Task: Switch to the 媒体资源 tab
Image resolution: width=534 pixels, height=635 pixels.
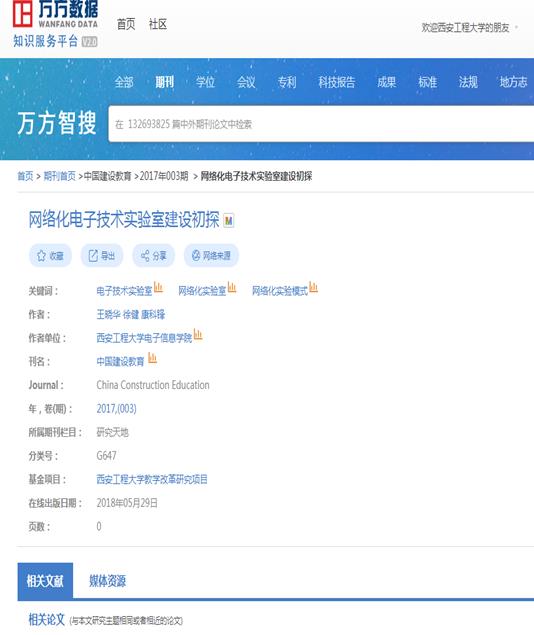Action: (x=108, y=581)
